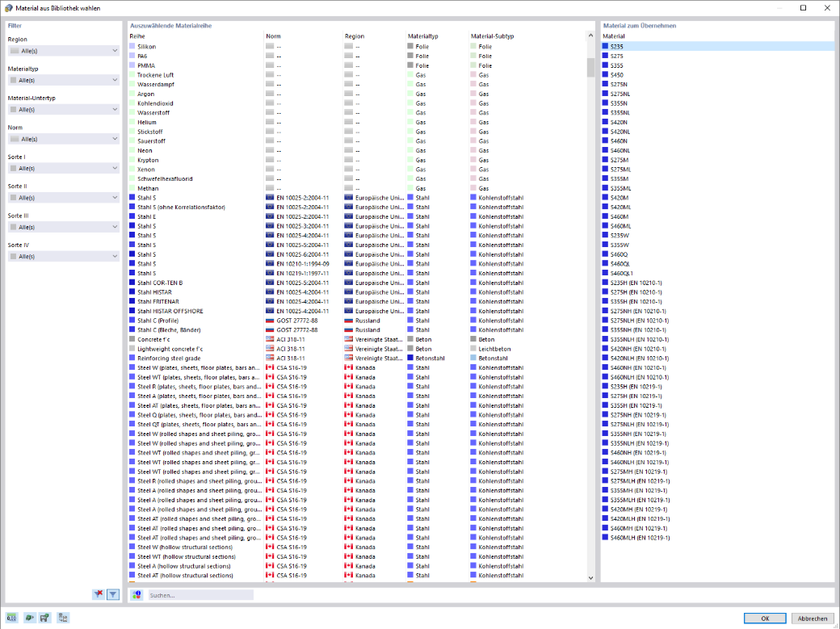Open the Sorte IV filter dropdown
This screenshot has width=840, height=629.
coord(63,257)
